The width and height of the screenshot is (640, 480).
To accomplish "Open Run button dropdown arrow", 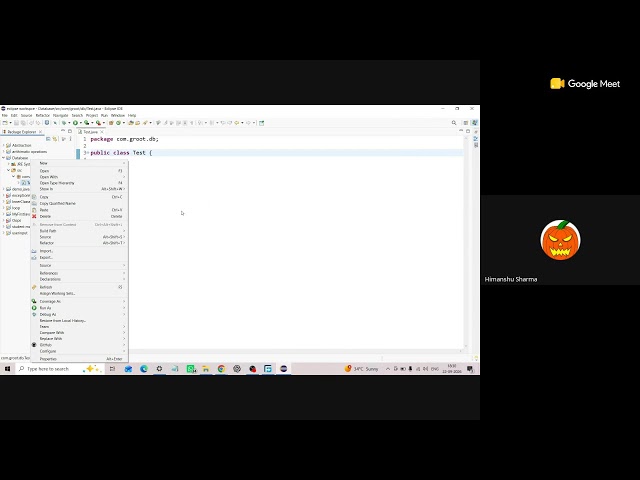I will point(81,123).
